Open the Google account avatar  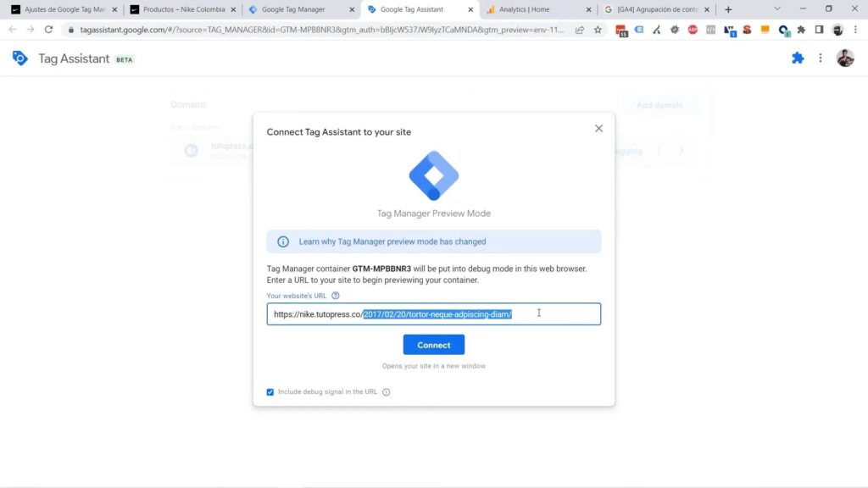click(x=845, y=58)
